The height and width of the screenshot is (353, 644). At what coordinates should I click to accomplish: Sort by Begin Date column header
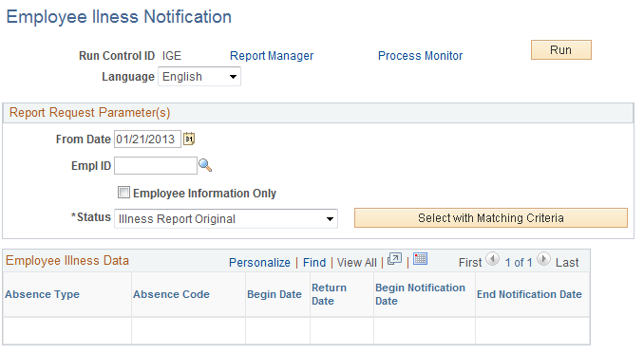[x=275, y=294]
